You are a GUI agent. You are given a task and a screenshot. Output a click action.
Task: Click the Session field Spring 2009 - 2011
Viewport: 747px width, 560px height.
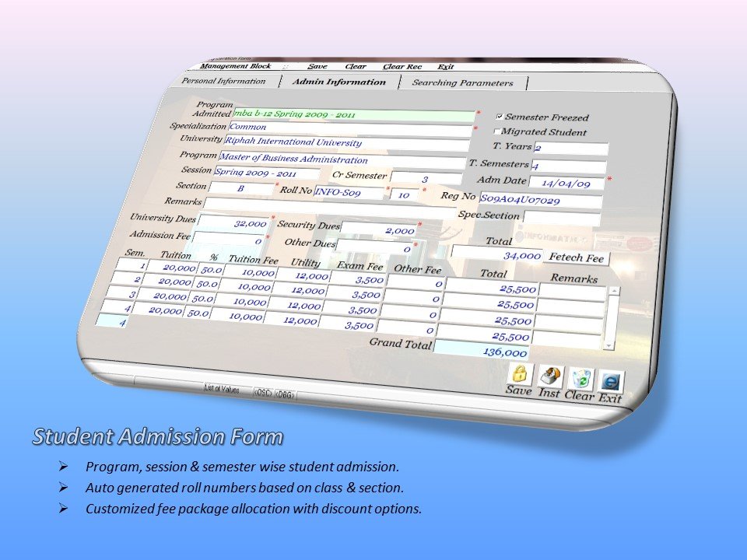coord(267,173)
